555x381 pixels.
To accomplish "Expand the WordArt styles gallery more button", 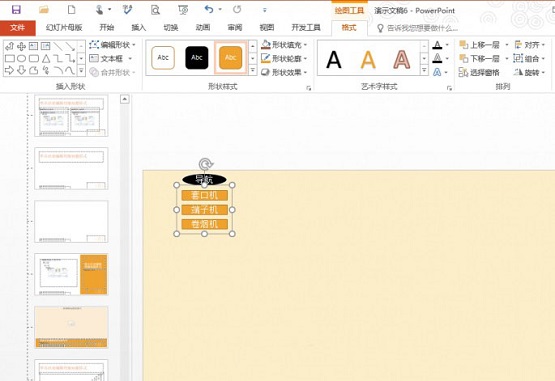I will tap(424, 70).
